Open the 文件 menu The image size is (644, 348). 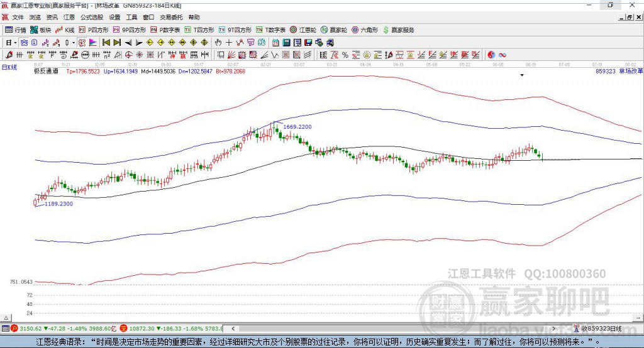(18, 17)
